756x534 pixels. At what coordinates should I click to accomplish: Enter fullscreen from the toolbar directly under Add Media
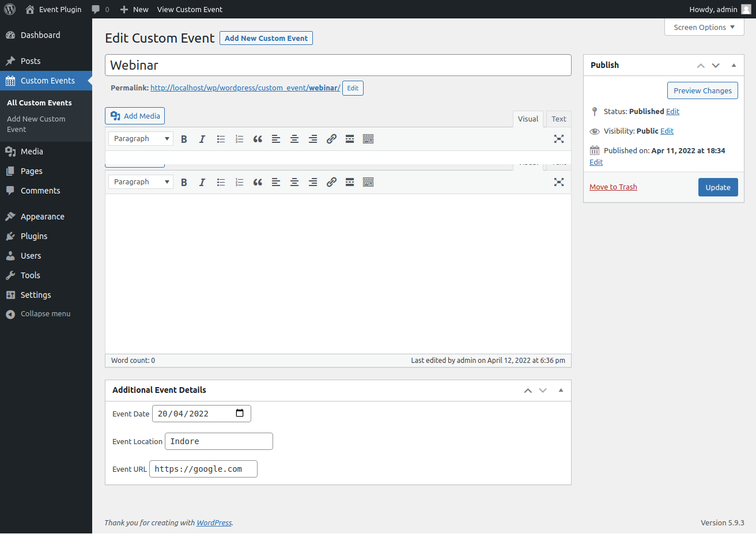(559, 139)
